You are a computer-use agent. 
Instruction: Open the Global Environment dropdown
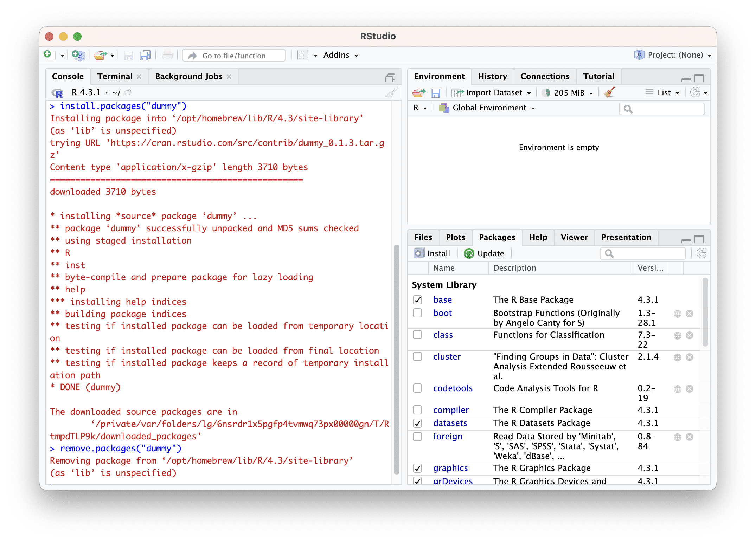(x=487, y=108)
